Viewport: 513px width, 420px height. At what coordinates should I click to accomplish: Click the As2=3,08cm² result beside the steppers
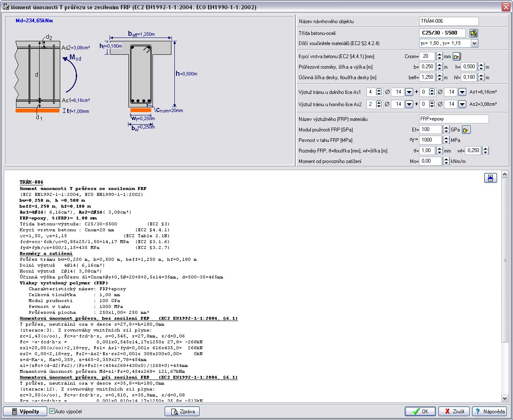pyautogui.click(x=483, y=104)
